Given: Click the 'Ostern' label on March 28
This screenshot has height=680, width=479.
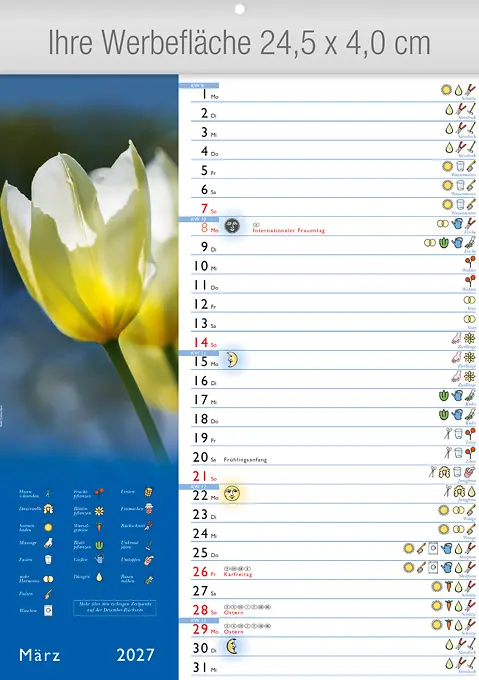Looking at the screenshot, I should pyautogui.click(x=234, y=612).
